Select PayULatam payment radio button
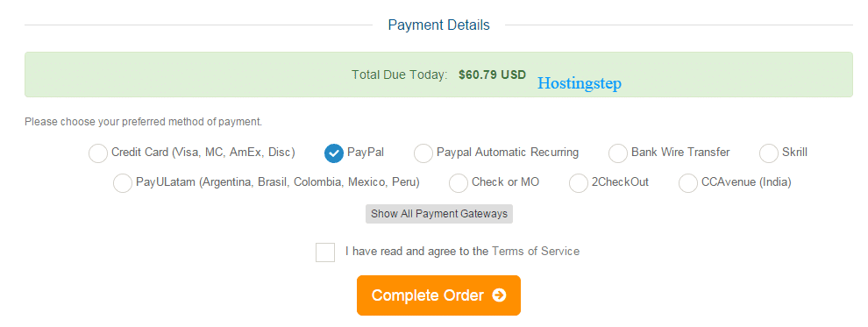This screenshot has width=868, height=327. tap(123, 183)
